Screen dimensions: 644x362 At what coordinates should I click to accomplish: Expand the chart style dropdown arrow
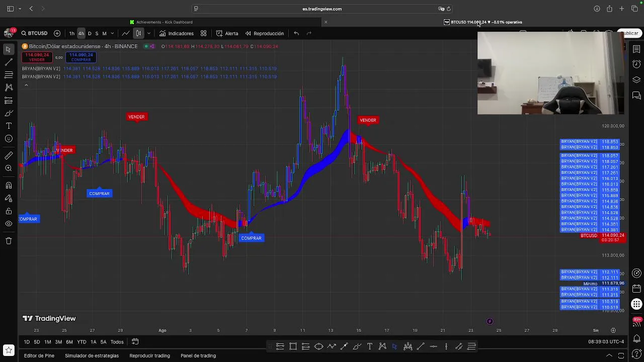(148, 34)
